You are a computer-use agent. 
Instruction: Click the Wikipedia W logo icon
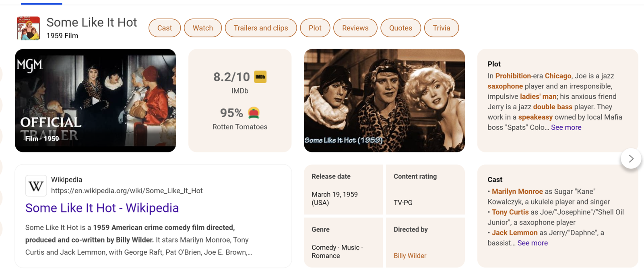pyautogui.click(x=36, y=186)
